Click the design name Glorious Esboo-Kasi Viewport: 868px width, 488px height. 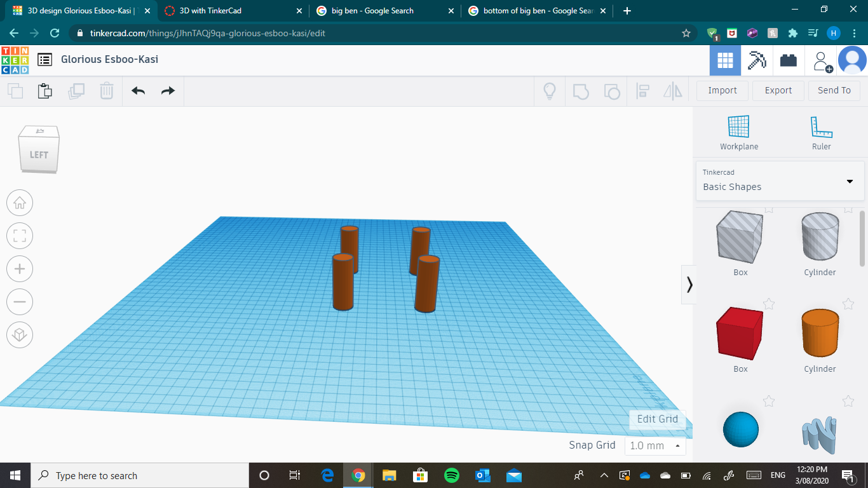109,59
